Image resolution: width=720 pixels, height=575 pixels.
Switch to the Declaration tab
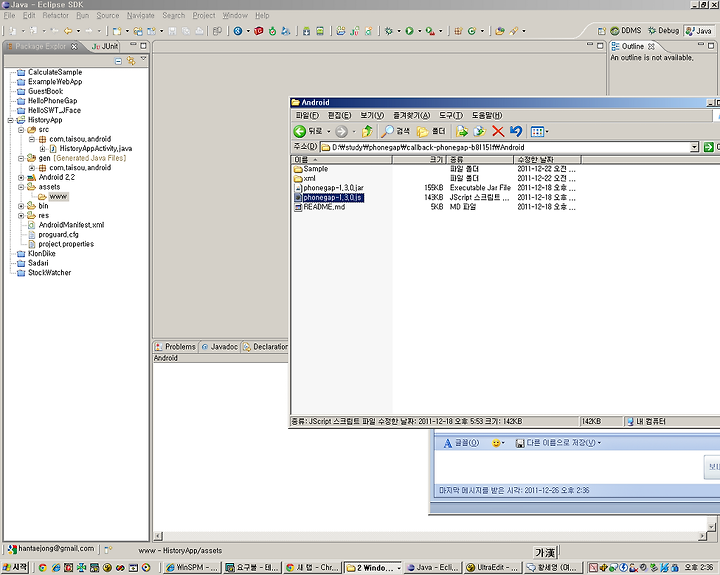pos(265,347)
